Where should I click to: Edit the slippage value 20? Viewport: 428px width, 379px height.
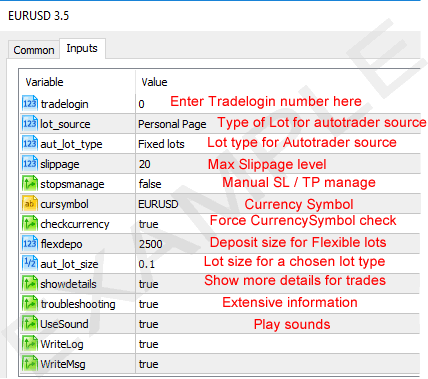[x=145, y=164]
